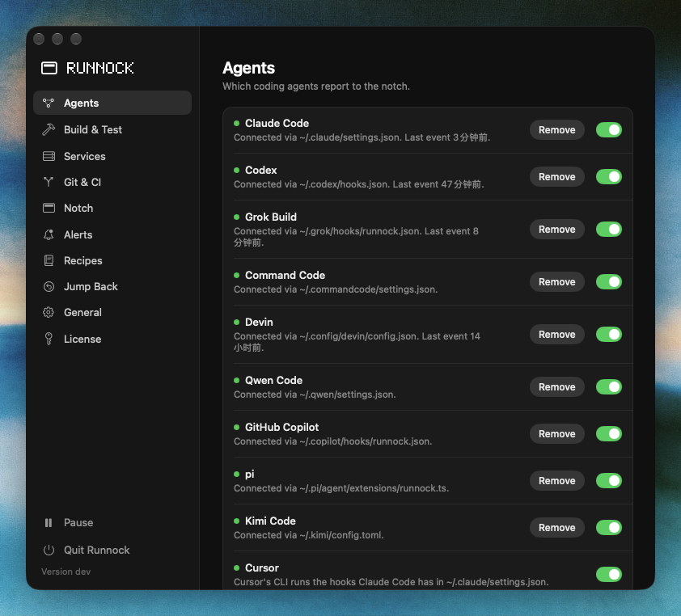The height and width of the screenshot is (616, 681).
Task: Click the License key icon
Action: [x=49, y=339]
